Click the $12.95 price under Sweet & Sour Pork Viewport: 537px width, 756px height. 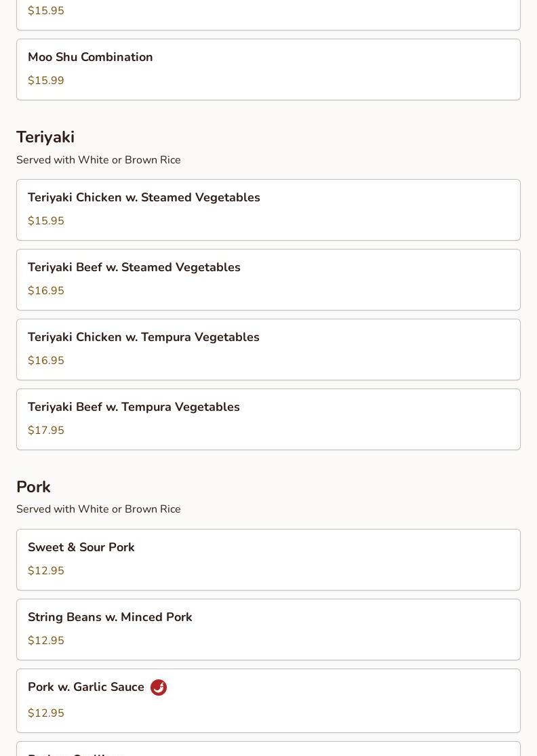[x=46, y=571]
